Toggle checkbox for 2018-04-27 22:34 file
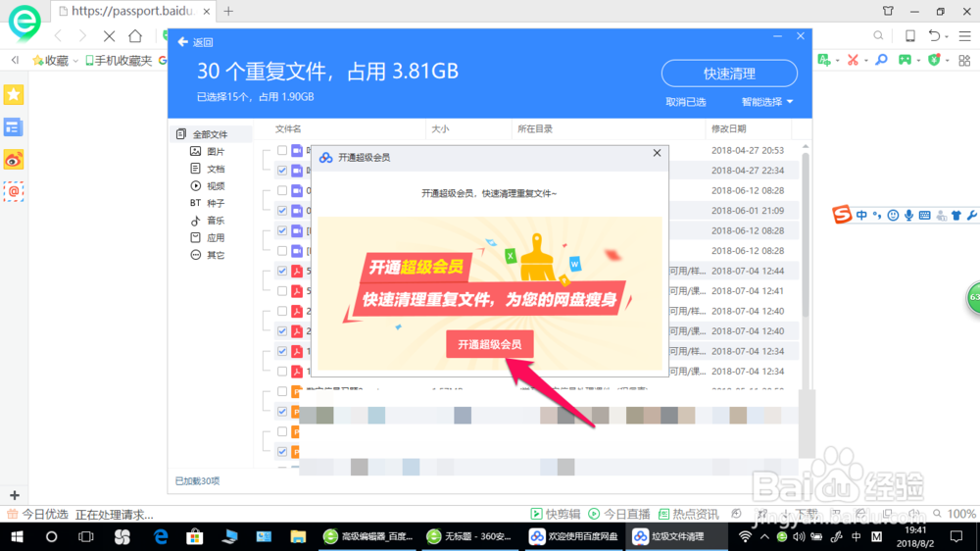 (282, 171)
